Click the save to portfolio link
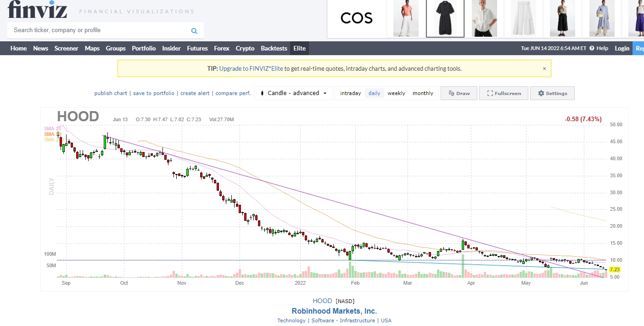 point(154,93)
